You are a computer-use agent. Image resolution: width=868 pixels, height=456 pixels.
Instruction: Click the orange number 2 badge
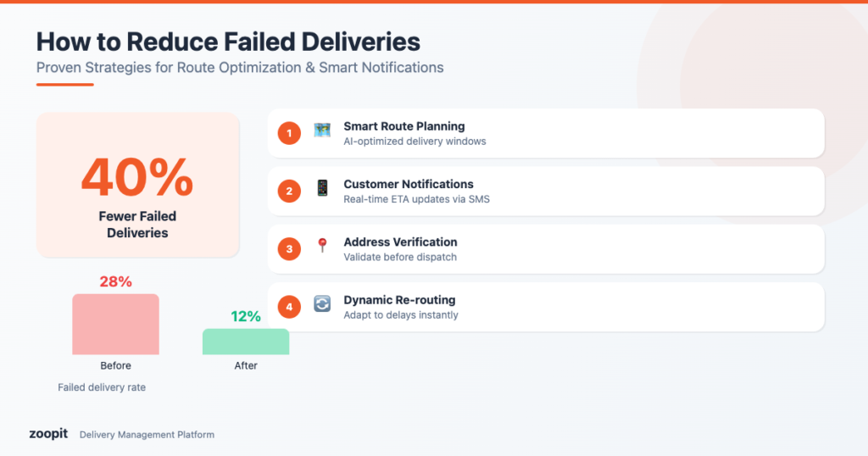(x=289, y=191)
